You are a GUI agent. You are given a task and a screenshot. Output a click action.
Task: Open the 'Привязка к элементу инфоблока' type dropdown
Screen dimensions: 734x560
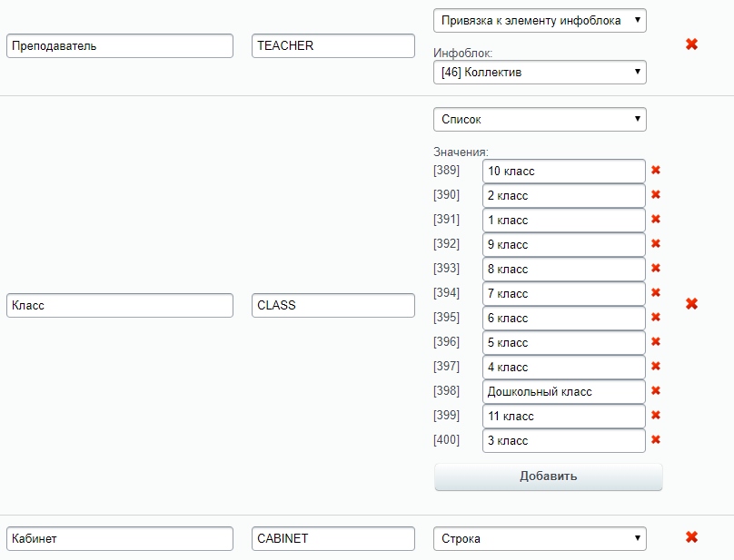(540, 21)
